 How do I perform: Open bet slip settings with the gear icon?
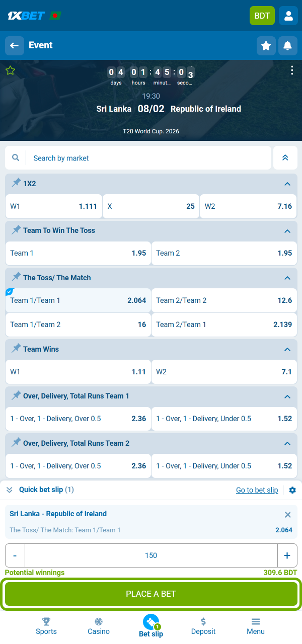[292, 490]
